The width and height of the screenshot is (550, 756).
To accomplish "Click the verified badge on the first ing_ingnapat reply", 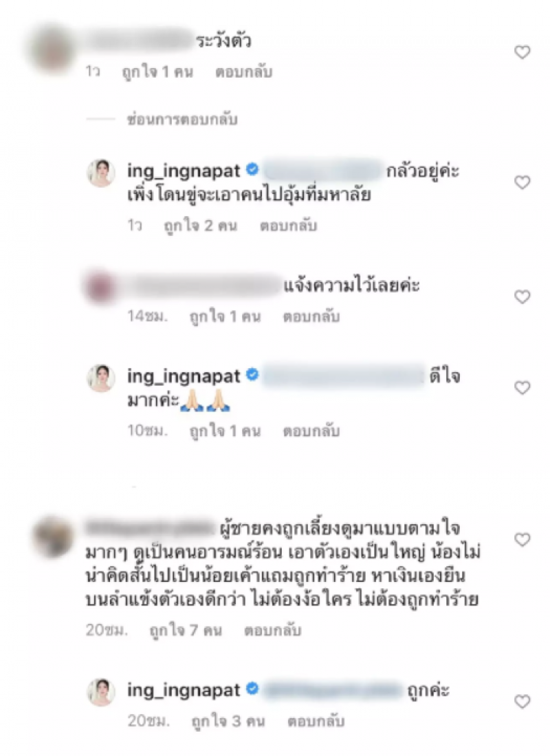I will coord(252,170).
